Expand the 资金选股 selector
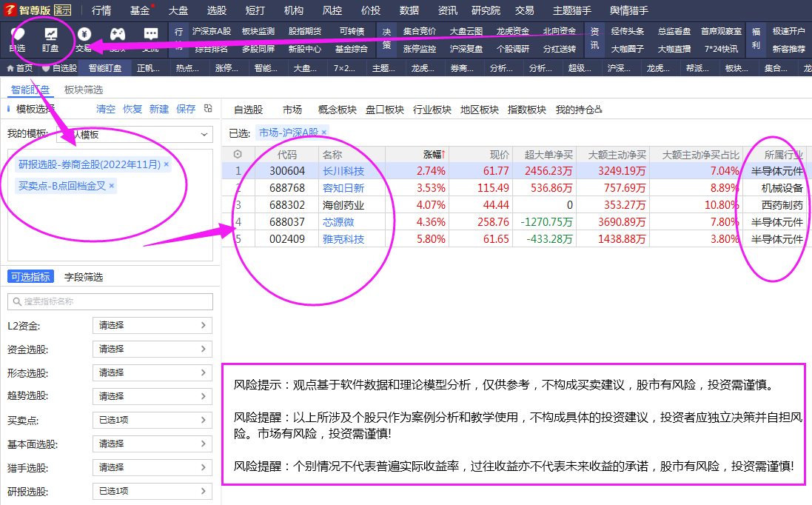Image resolution: width=812 pixels, height=505 pixels. tap(152, 349)
